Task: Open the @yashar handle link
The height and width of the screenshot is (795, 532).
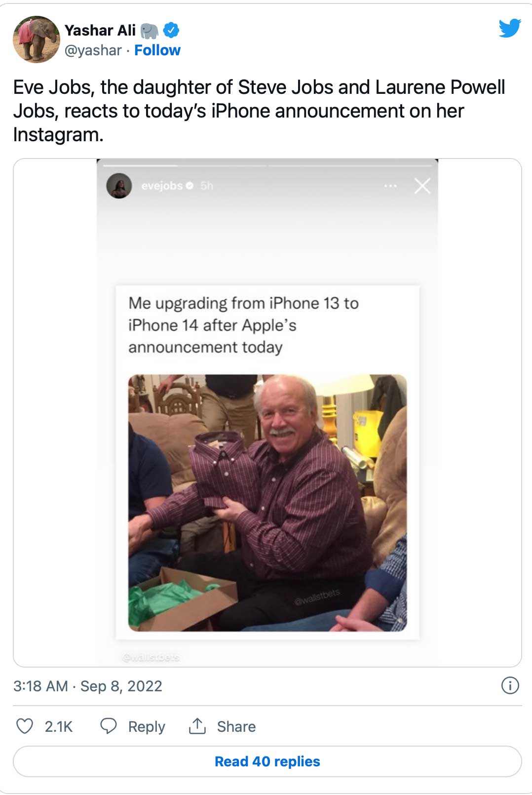Action: click(93, 50)
